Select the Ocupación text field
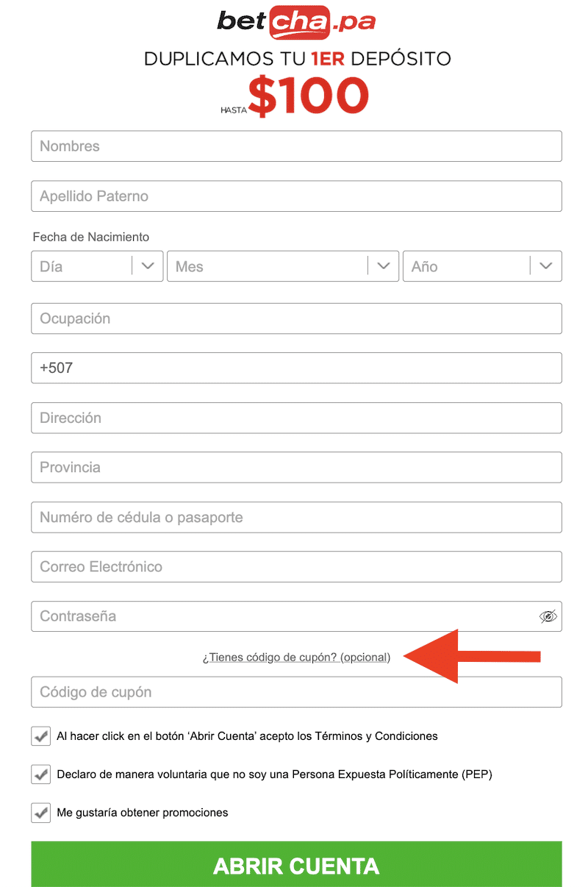This screenshot has height=887, width=588. [x=296, y=318]
